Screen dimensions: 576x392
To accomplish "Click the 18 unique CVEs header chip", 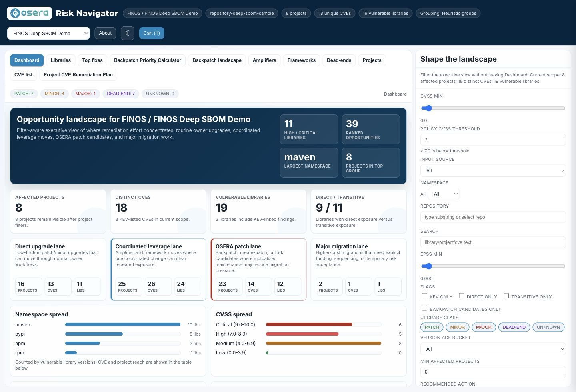I will (x=334, y=13).
